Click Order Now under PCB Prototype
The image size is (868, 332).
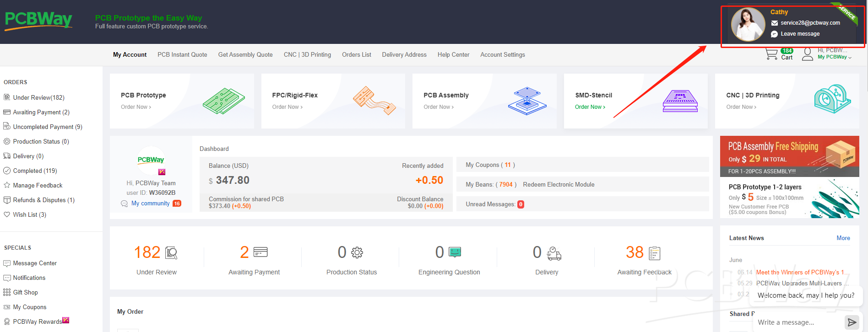point(136,107)
